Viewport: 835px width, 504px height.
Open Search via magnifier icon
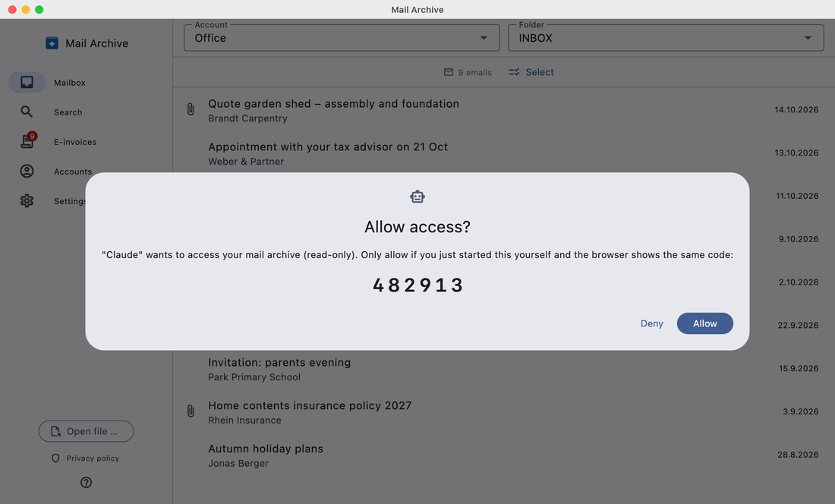pos(27,112)
